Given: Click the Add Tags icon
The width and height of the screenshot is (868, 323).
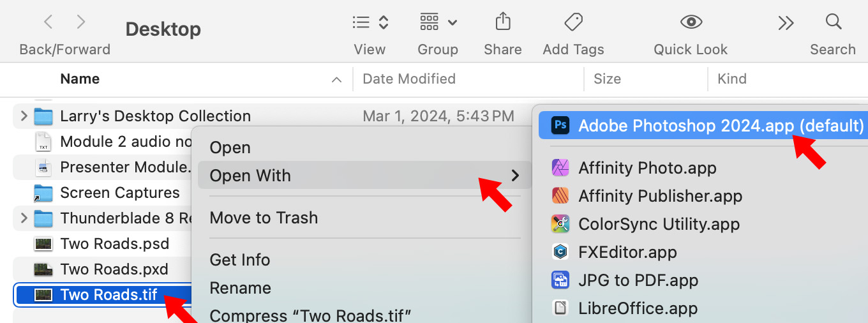Looking at the screenshot, I should click(573, 22).
